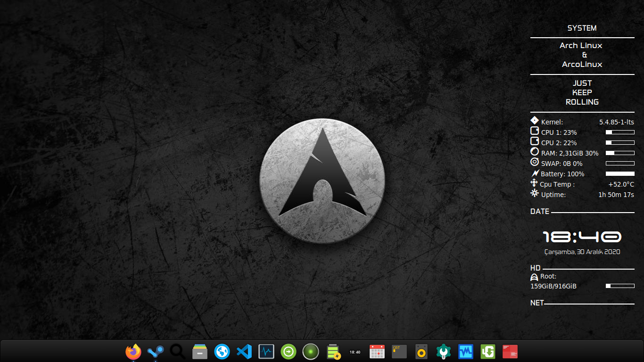This screenshot has width=644, height=362.
Task: Open Steam from the dock
Action: [156, 352]
